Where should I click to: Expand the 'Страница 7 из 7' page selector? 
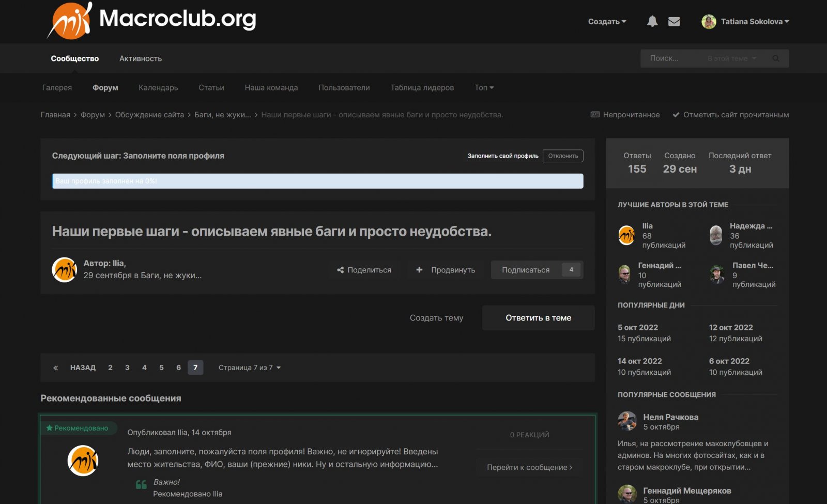(x=249, y=368)
